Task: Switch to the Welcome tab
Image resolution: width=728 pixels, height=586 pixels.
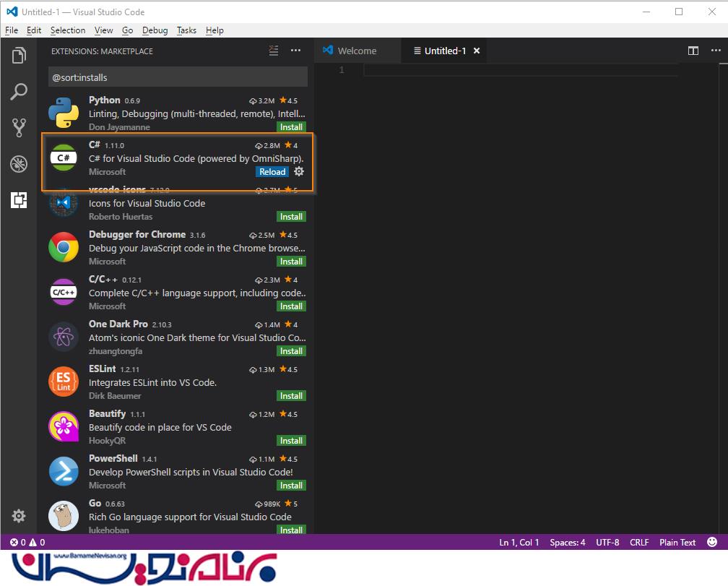Action: coord(357,51)
